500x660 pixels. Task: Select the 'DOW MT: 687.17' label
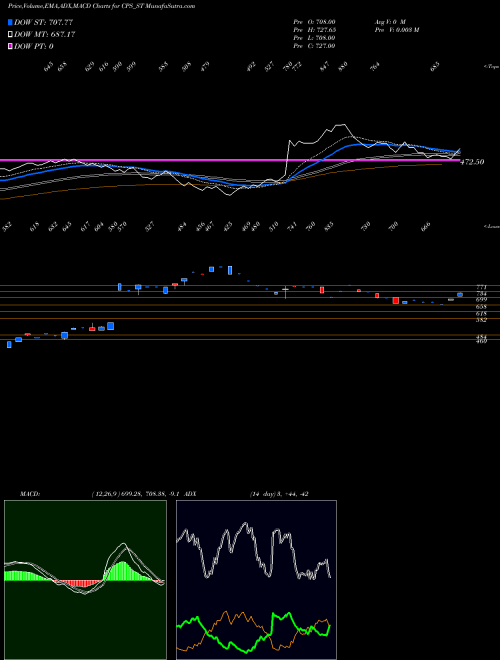click(44, 35)
